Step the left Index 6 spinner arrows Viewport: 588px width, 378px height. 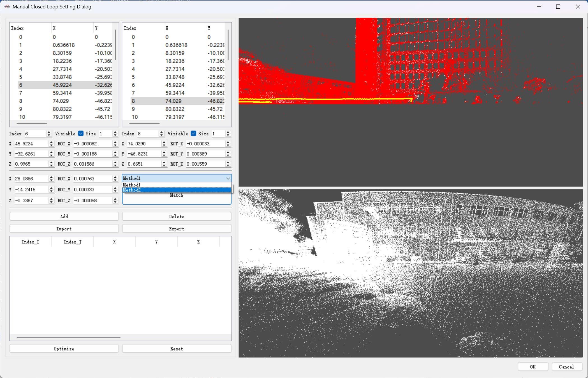[x=49, y=134]
